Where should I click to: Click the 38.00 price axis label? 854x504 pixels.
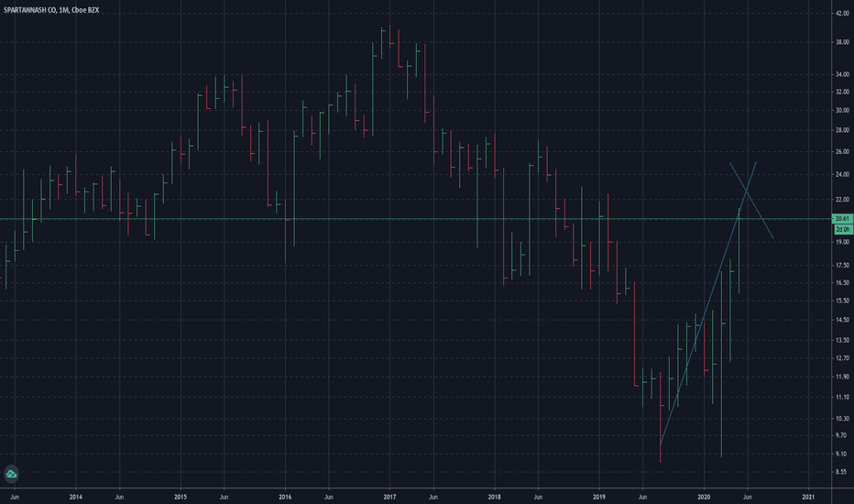pos(842,42)
